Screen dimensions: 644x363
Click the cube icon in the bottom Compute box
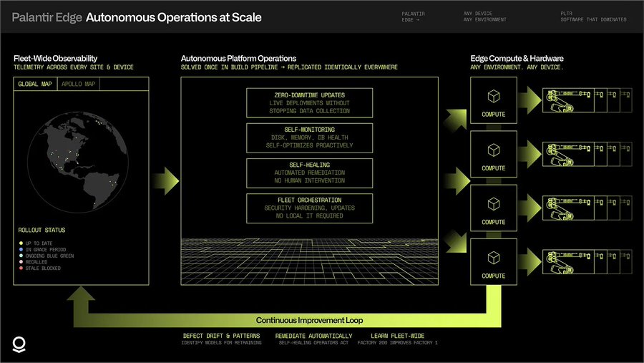point(493,258)
